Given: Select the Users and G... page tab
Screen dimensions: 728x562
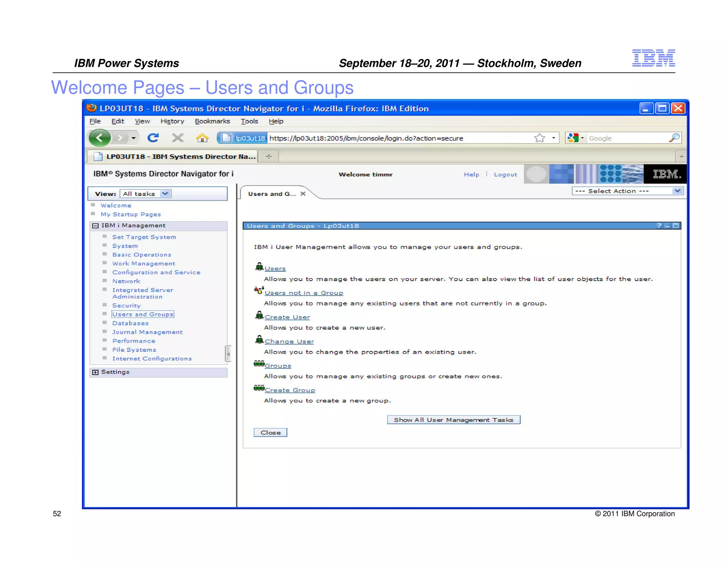Looking at the screenshot, I should click(x=272, y=194).
